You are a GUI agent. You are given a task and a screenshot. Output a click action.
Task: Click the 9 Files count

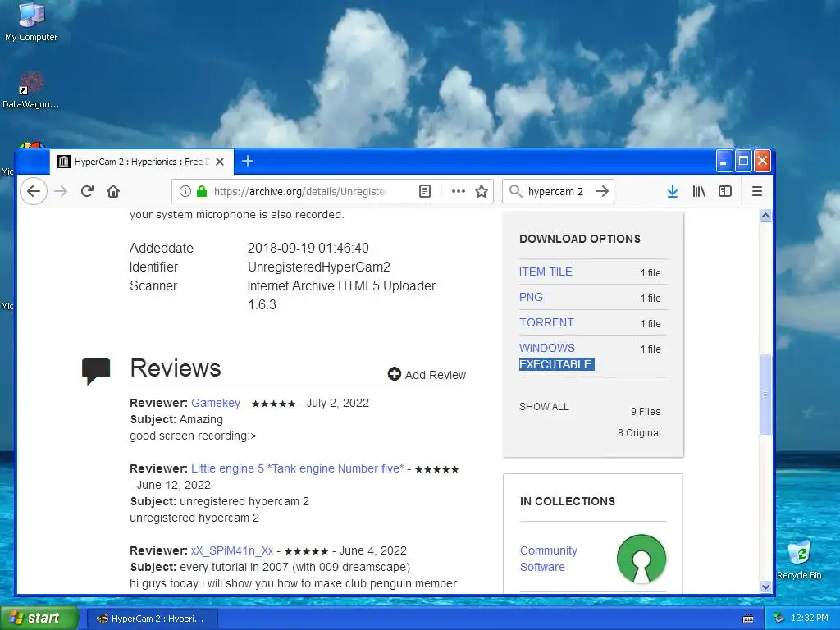coord(646,412)
